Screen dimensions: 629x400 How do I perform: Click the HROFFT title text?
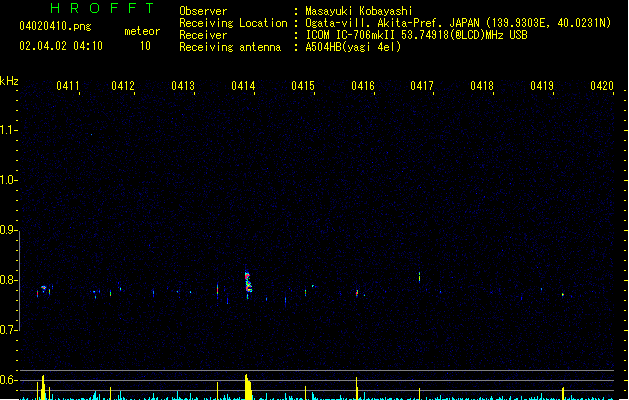102,8
